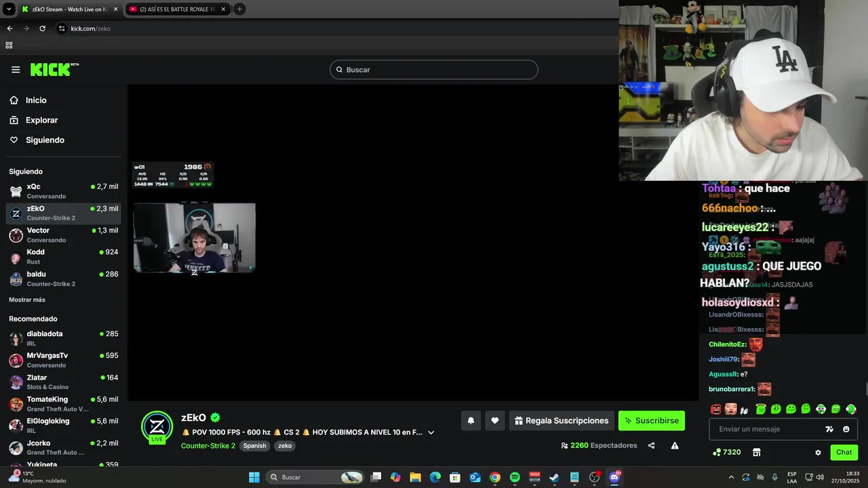Screen dimensions: 868x488
Task: Show hidden system tray icons
Action: (x=731, y=477)
